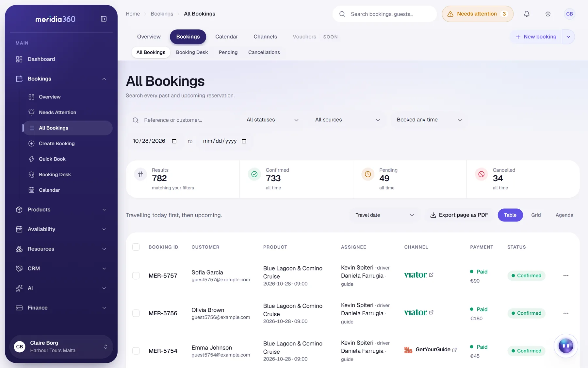Switch to Overview top tab
Image resolution: width=588 pixels, height=368 pixels.
tap(149, 37)
